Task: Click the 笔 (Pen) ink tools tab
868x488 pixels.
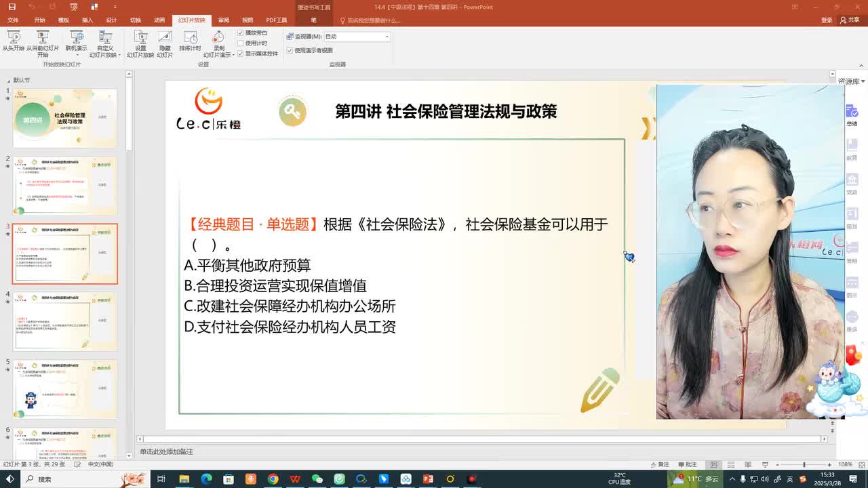Action: [314, 20]
